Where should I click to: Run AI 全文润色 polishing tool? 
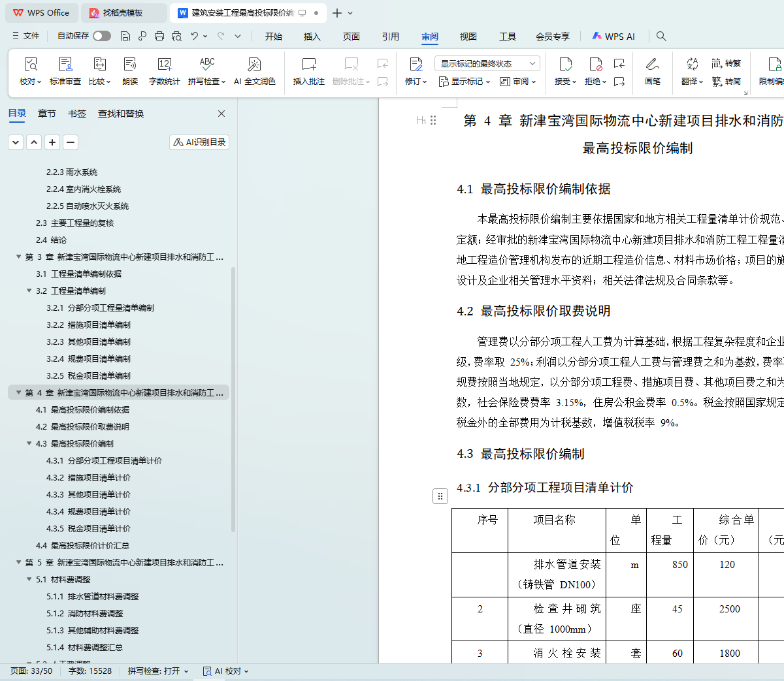[x=254, y=65]
